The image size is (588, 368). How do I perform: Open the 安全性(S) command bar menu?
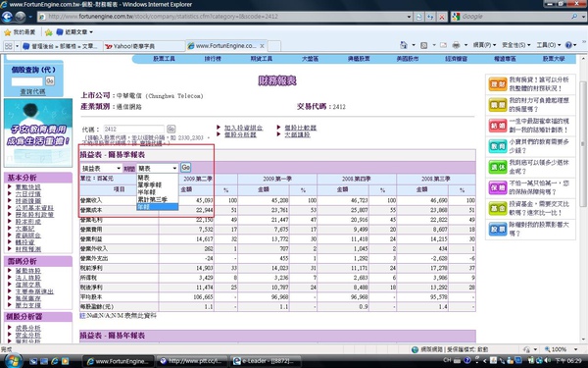(x=516, y=45)
